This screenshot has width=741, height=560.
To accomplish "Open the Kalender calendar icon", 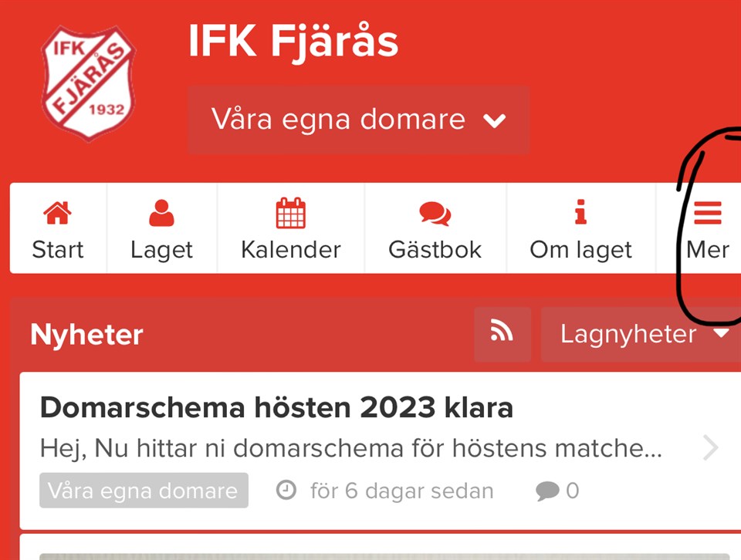I will point(291,212).
